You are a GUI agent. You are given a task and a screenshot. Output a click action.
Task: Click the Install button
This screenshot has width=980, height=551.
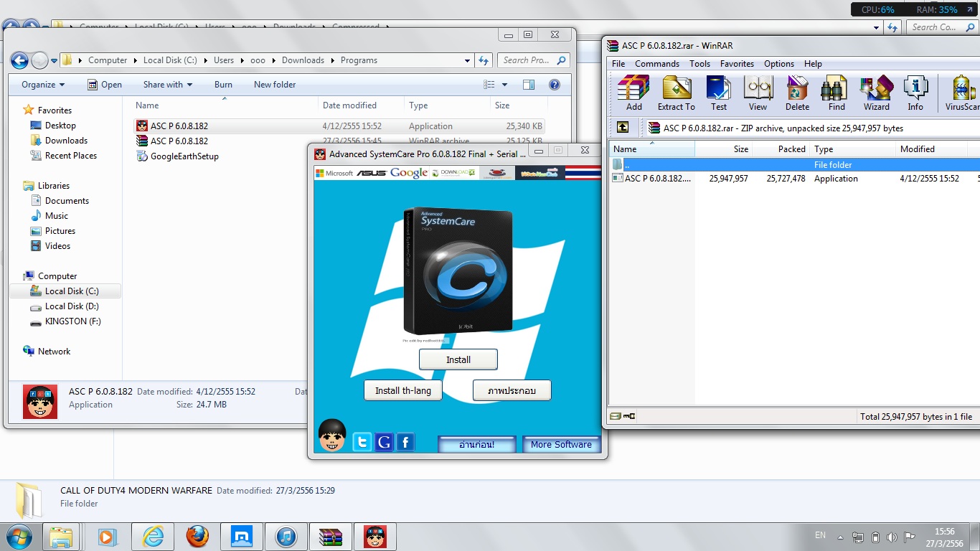click(458, 359)
